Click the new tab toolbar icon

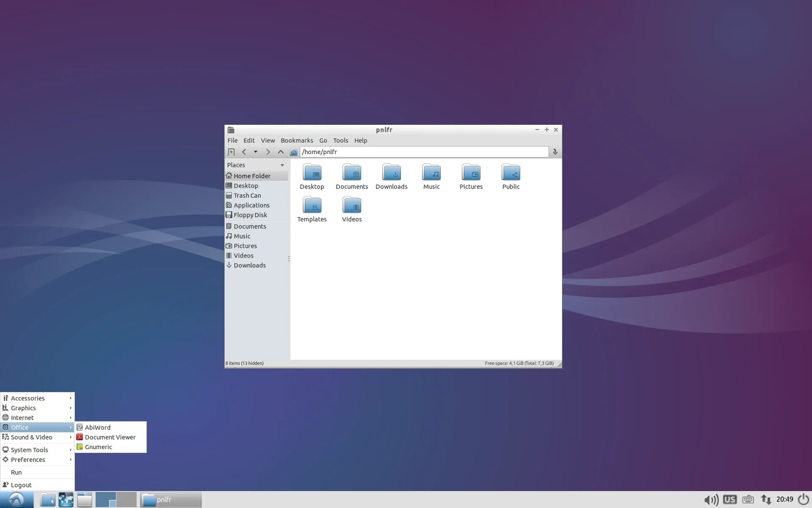tap(231, 152)
